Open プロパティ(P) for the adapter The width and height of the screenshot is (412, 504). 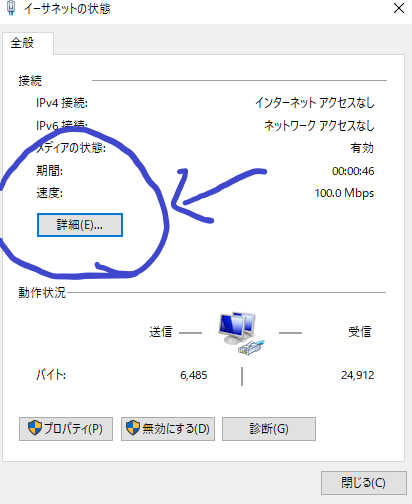tap(66, 429)
